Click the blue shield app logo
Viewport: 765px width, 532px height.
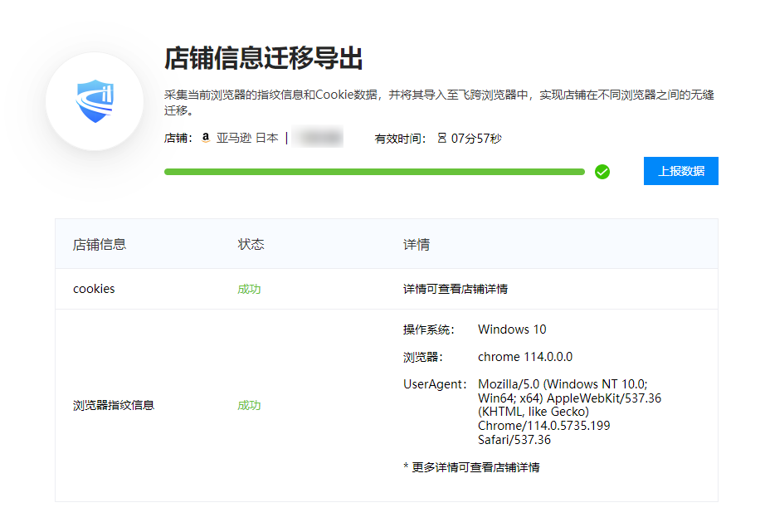click(95, 101)
